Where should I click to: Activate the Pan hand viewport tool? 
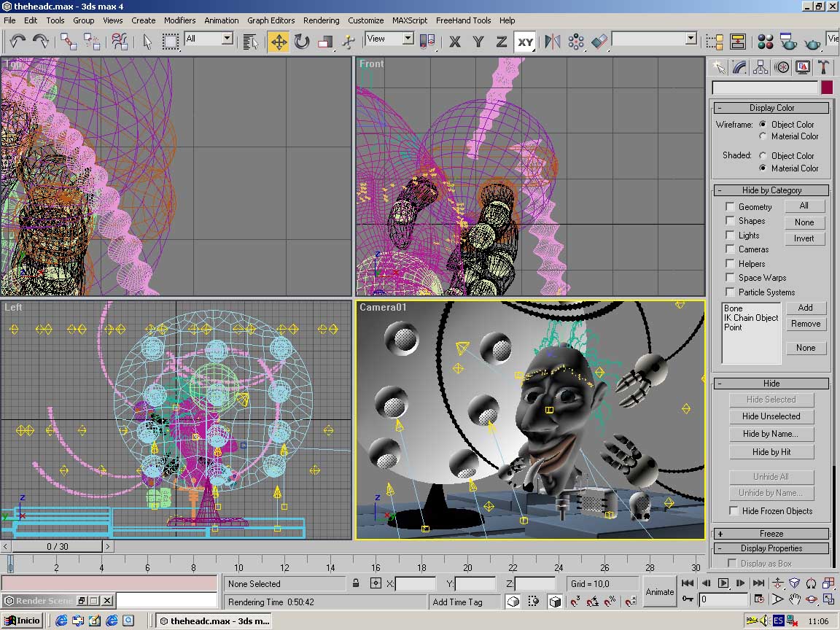[795, 599]
